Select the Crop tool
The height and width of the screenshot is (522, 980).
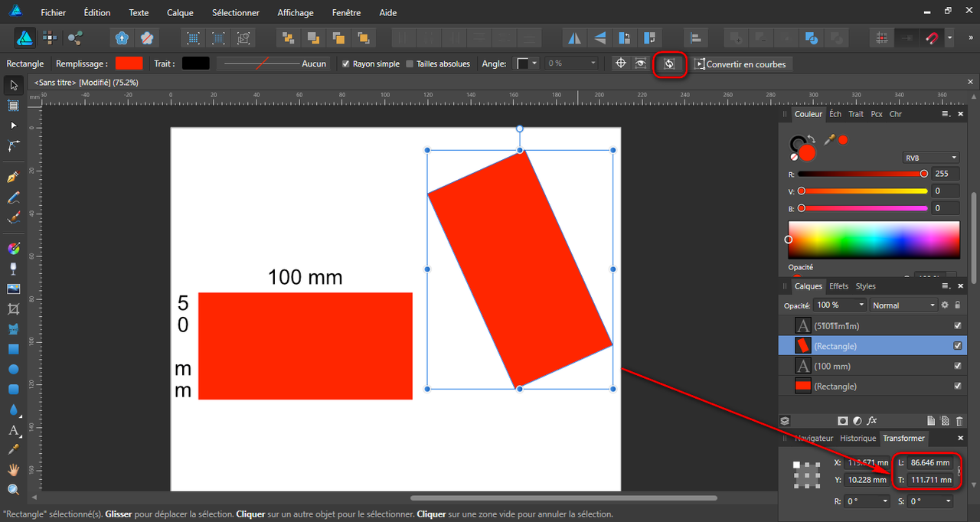pos(13,309)
